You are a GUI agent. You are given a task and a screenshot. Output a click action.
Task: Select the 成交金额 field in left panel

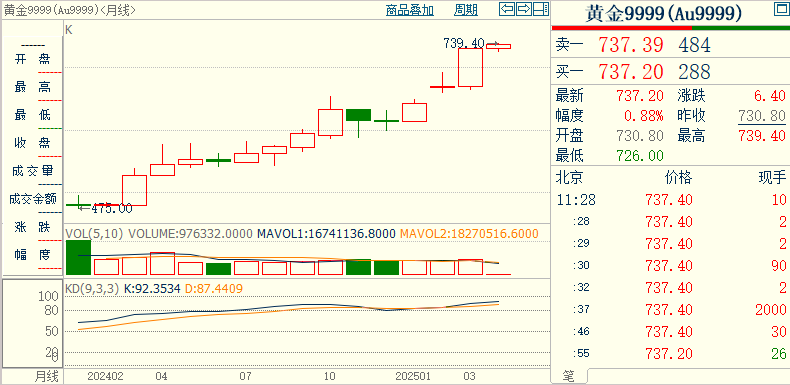[33, 199]
